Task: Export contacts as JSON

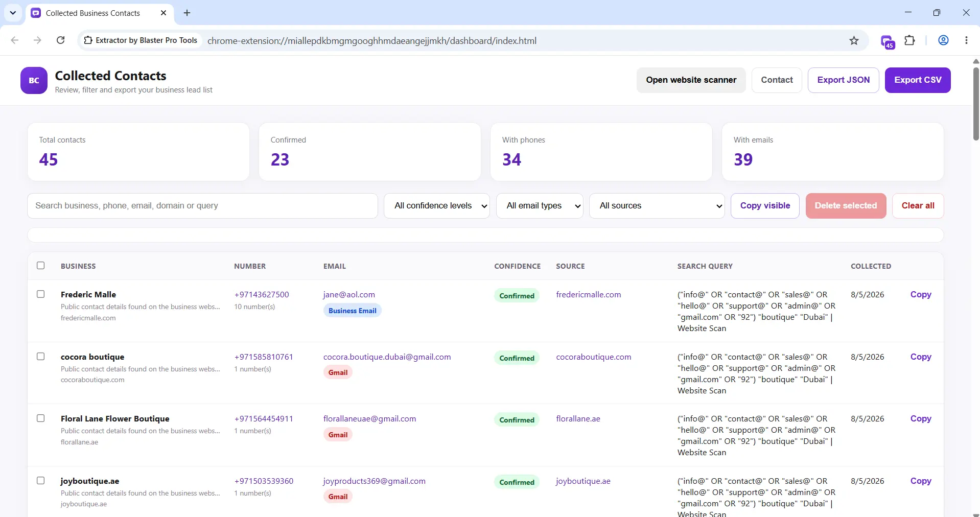Action: point(843,80)
